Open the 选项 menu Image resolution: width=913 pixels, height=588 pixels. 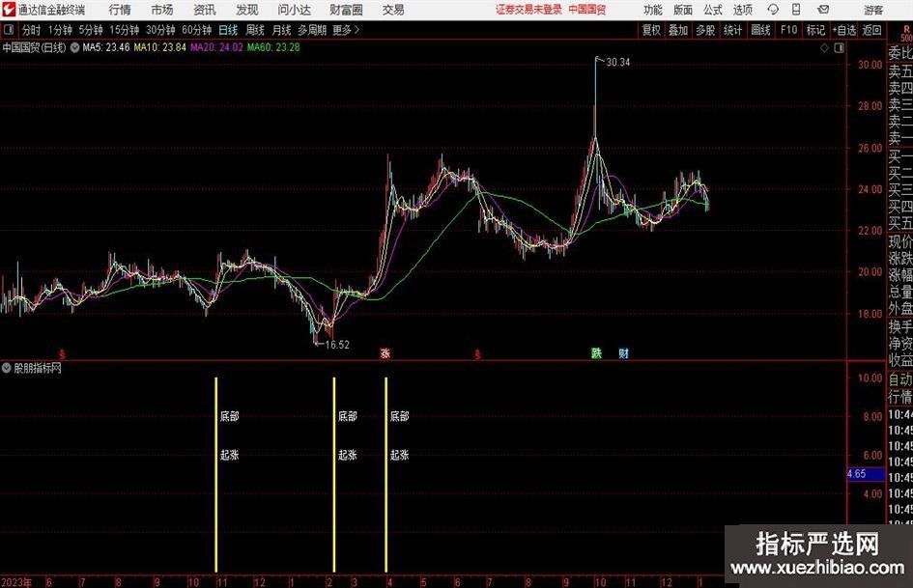click(742, 10)
